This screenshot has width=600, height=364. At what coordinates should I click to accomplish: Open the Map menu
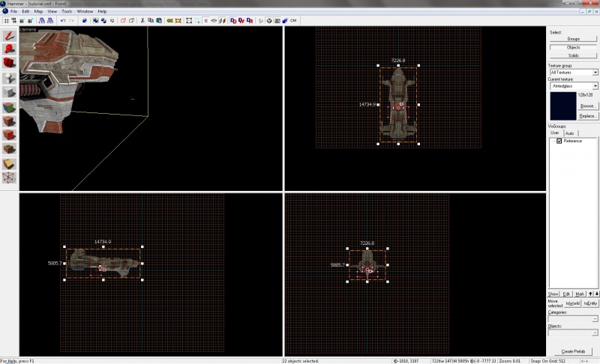click(38, 11)
